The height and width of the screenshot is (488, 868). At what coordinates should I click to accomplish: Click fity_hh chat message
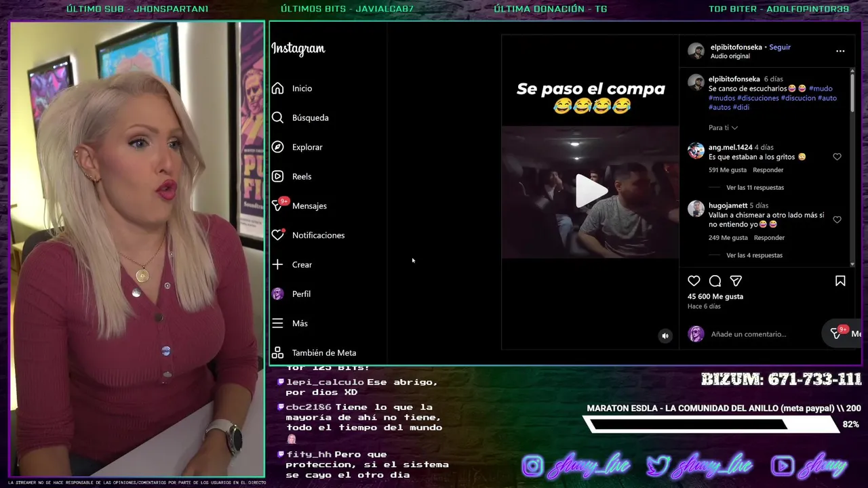(x=363, y=464)
